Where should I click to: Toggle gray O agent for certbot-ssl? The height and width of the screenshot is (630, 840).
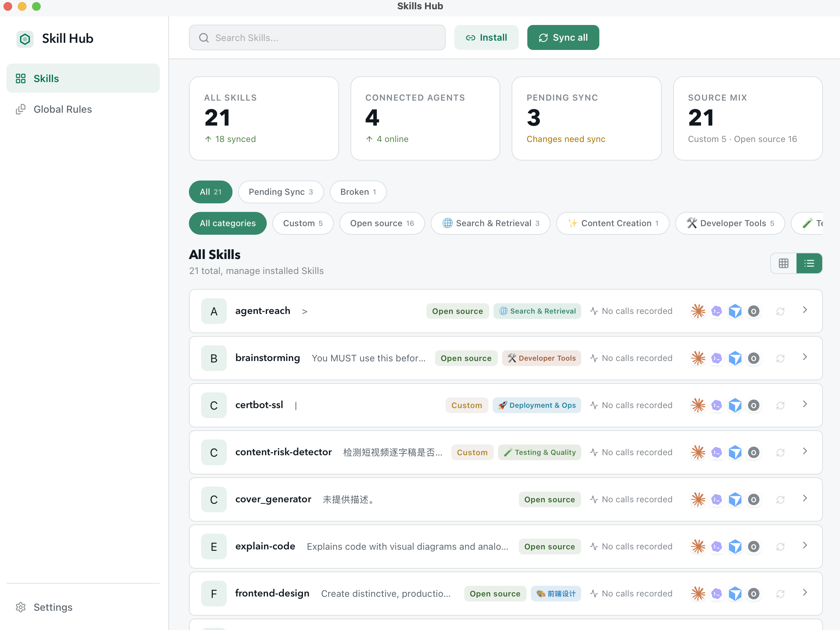[x=754, y=406]
